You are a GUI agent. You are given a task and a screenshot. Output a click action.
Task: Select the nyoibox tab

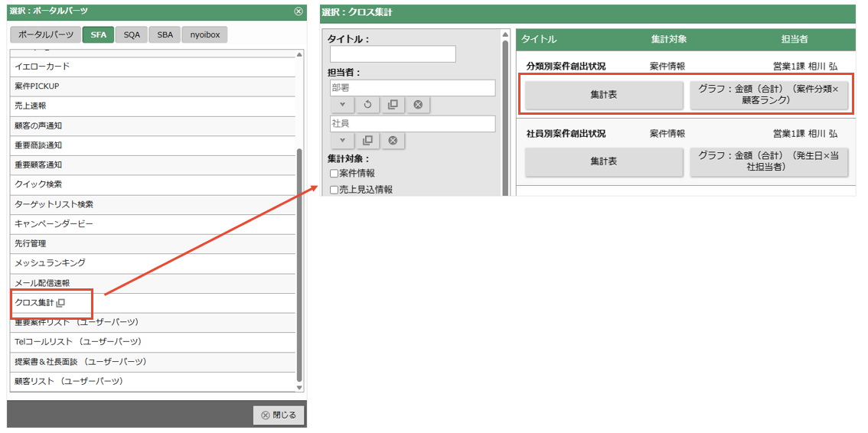[204, 35]
